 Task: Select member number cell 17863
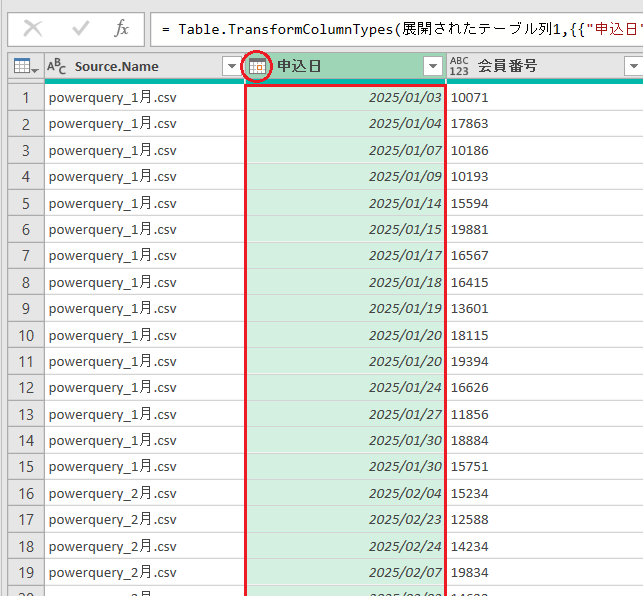(545, 124)
